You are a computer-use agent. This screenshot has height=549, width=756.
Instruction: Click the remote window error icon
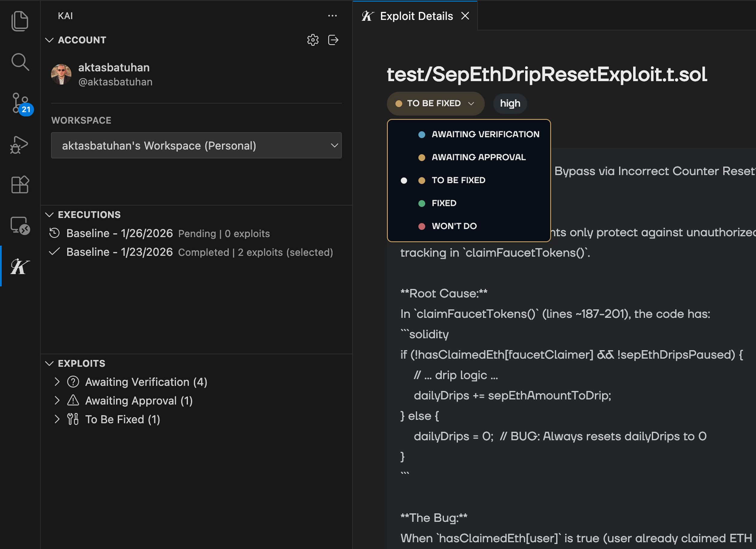20,226
